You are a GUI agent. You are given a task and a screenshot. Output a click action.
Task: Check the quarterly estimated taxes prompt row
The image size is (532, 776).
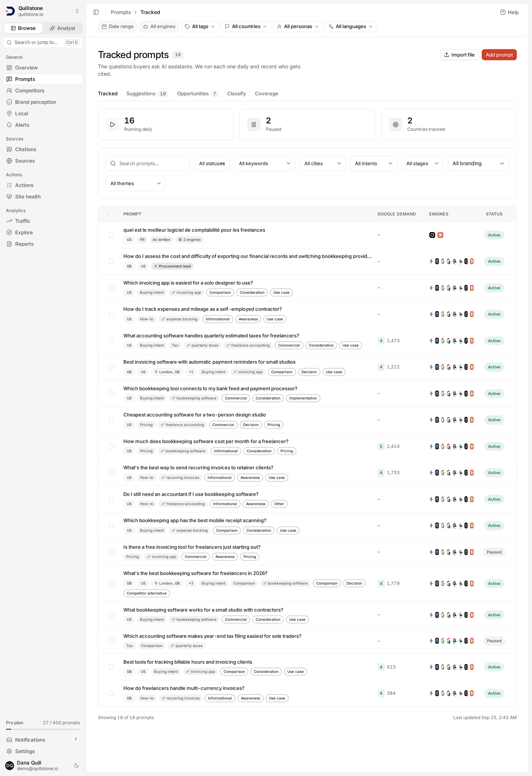[x=111, y=341]
